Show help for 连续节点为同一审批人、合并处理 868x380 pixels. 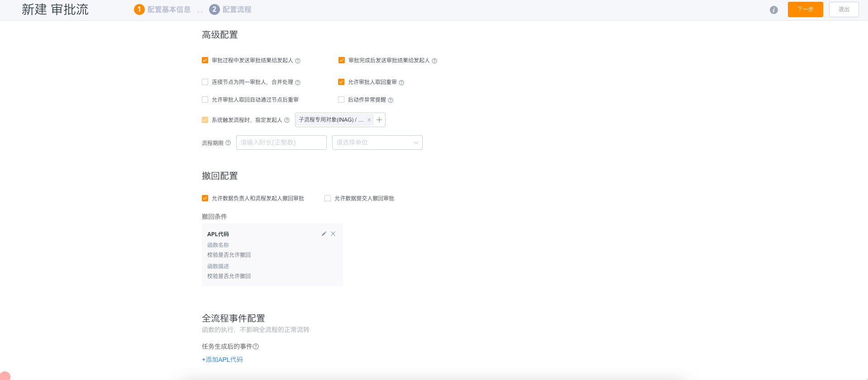(298, 82)
